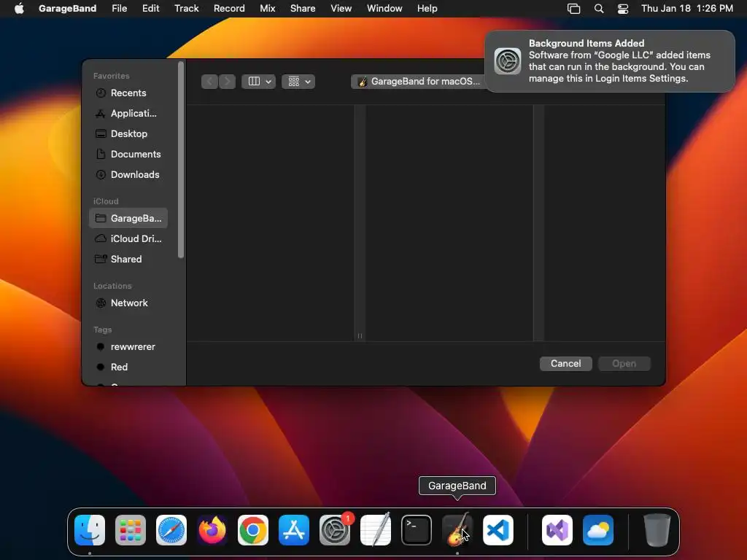This screenshot has height=560, width=747.
Task: Select Downloads in the sidebar
Action: click(x=128, y=175)
